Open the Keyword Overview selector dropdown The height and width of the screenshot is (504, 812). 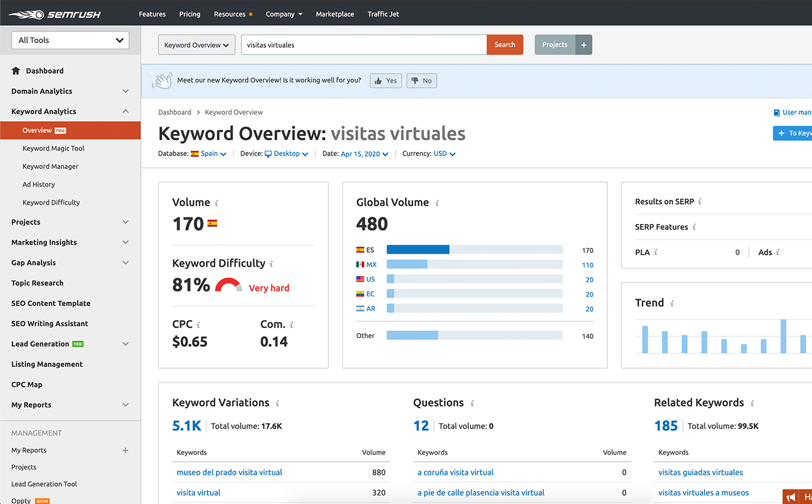coord(196,45)
